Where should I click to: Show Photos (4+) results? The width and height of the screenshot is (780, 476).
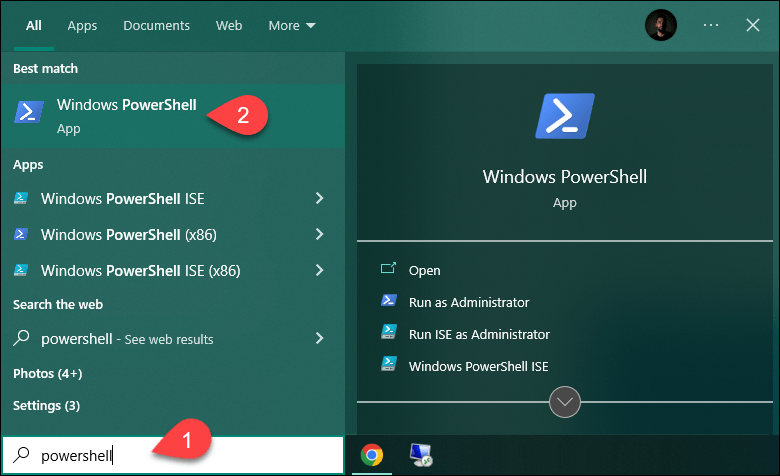point(48,373)
